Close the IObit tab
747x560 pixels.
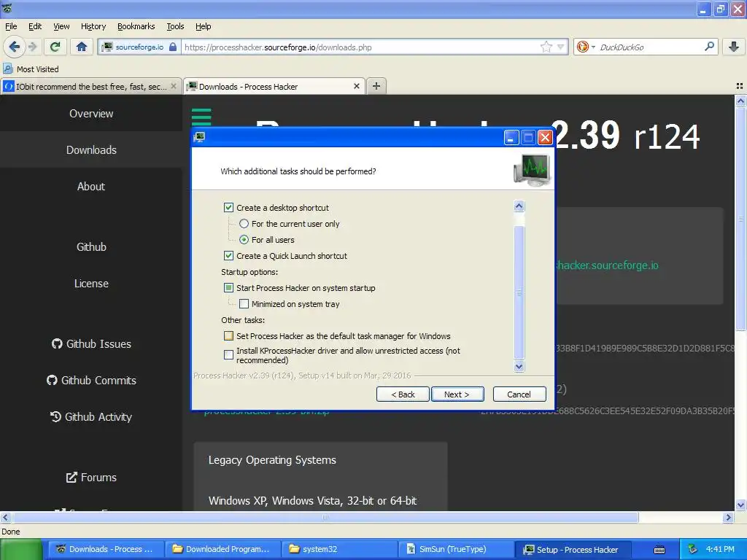click(174, 86)
